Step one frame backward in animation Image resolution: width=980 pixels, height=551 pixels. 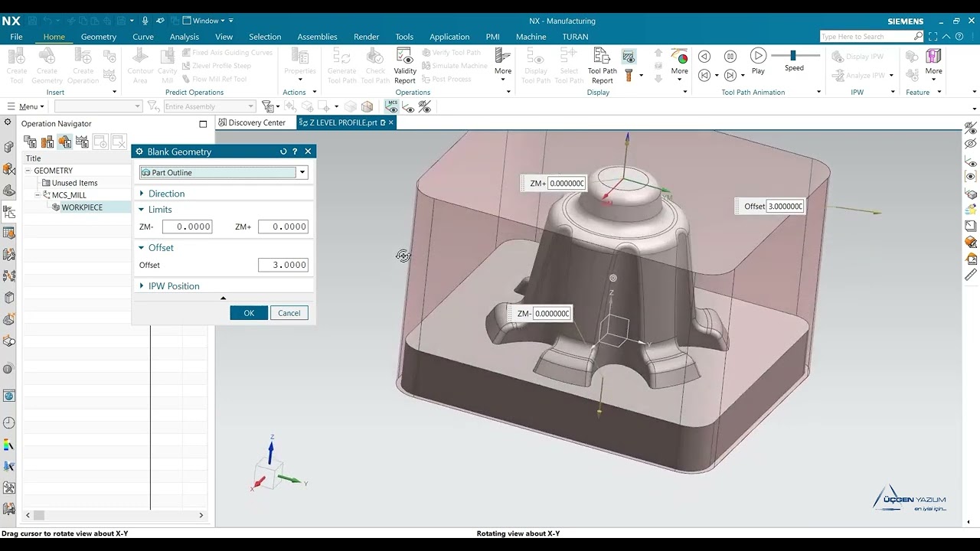click(x=704, y=56)
